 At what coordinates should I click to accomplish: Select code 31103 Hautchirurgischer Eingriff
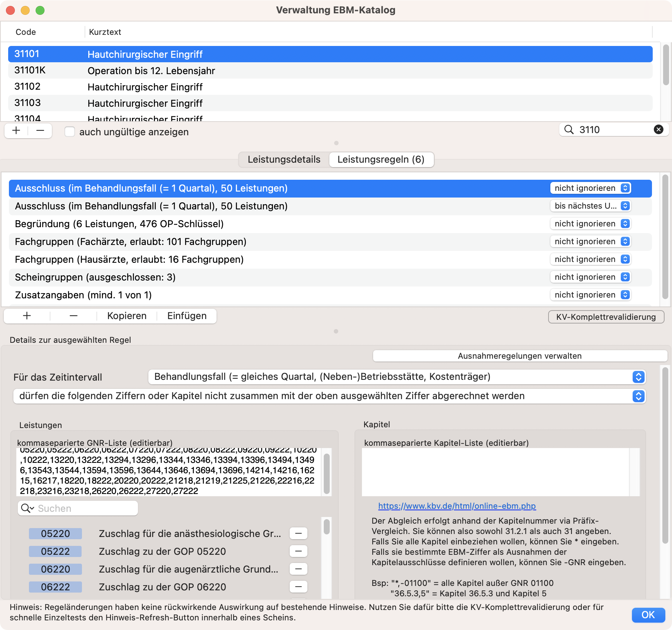click(330, 103)
